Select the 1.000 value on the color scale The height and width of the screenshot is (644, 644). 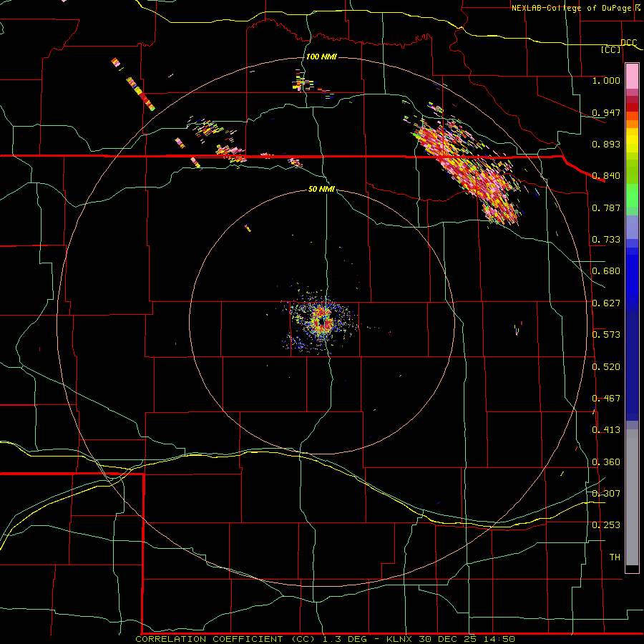(x=606, y=80)
